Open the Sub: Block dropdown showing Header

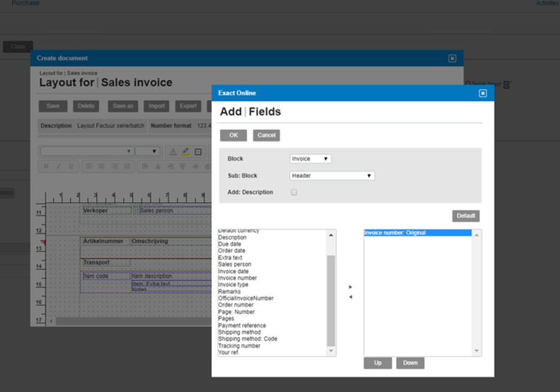[x=332, y=175]
